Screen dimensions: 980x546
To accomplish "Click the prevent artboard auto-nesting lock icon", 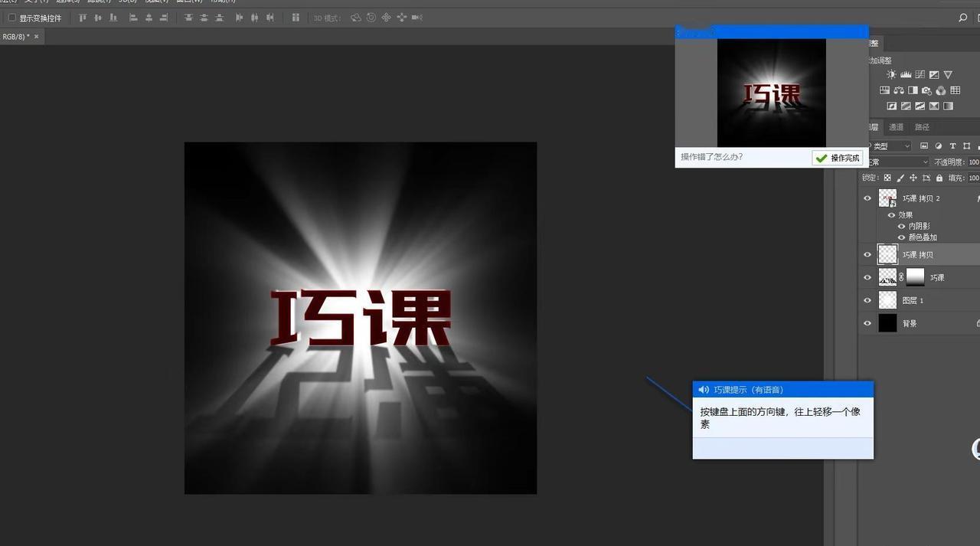I will tap(926, 178).
